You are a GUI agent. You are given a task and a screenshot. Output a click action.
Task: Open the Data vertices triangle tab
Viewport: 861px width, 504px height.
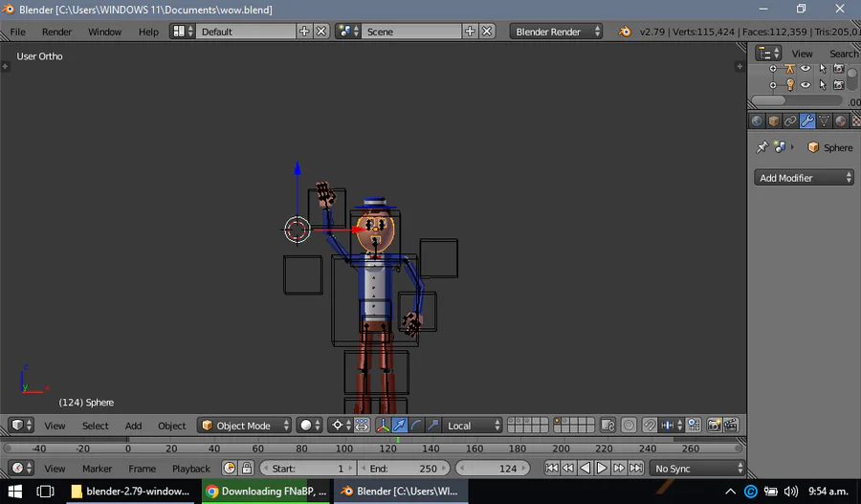click(x=824, y=121)
